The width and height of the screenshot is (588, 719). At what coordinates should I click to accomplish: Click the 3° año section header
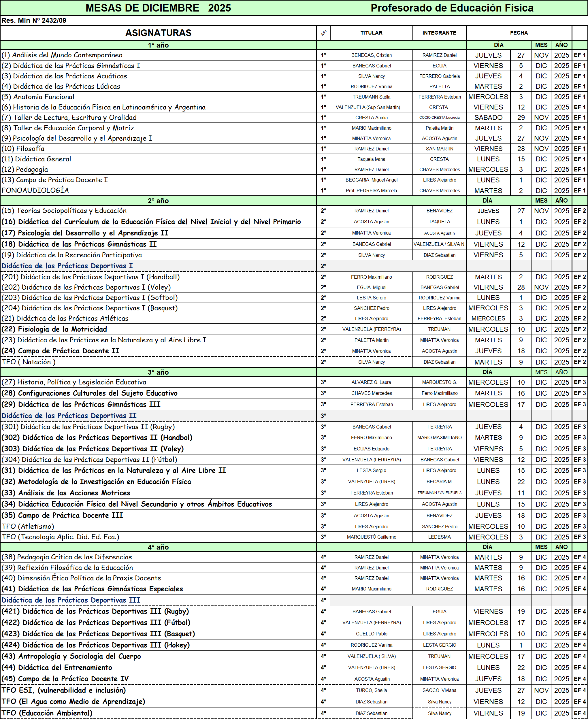[158, 372]
